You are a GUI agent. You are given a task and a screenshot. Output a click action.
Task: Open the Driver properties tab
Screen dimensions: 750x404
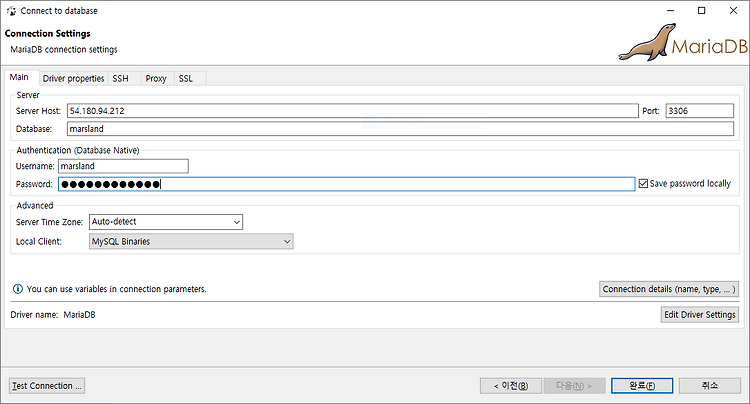pos(73,78)
